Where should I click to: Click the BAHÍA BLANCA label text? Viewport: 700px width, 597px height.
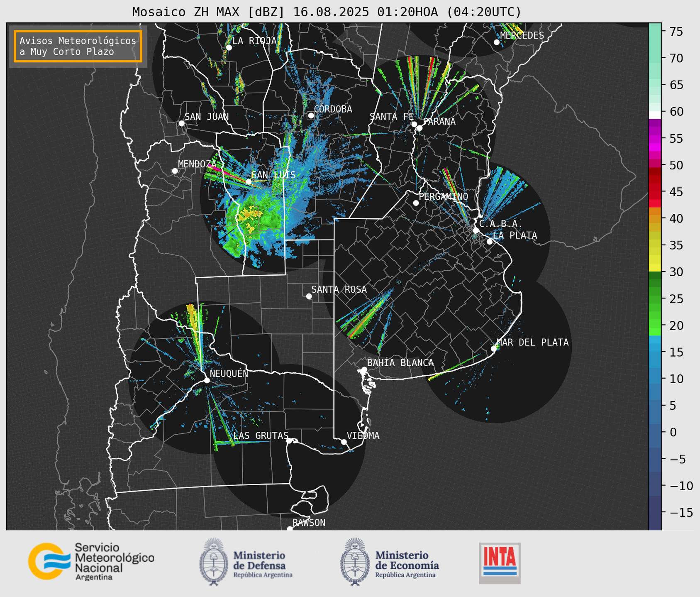coord(400,363)
